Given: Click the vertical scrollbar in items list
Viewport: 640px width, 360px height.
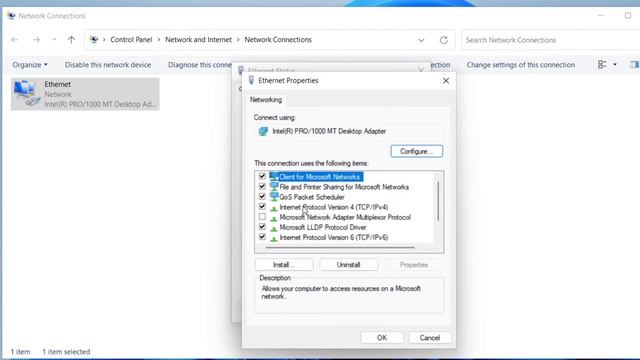Looking at the screenshot, I should [438, 201].
